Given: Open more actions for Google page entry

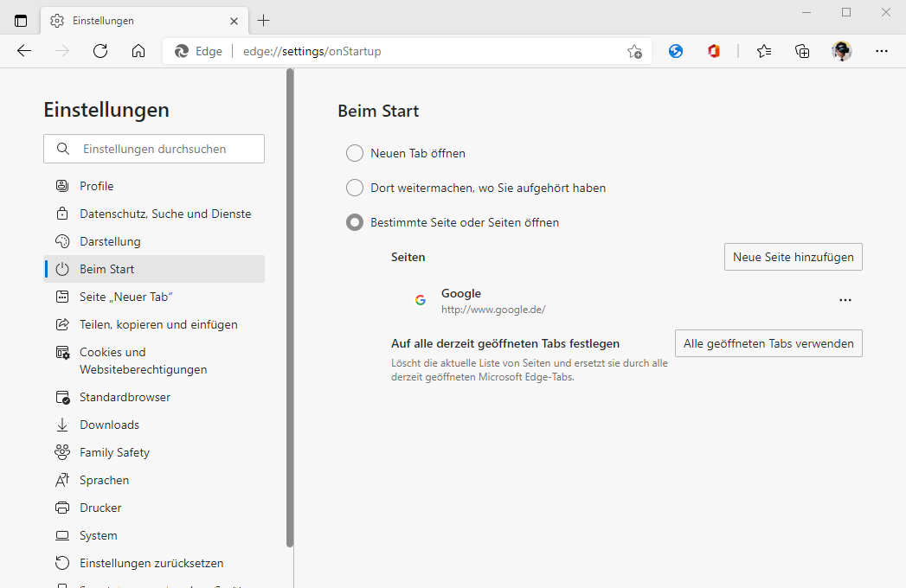Looking at the screenshot, I should (x=845, y=300).
